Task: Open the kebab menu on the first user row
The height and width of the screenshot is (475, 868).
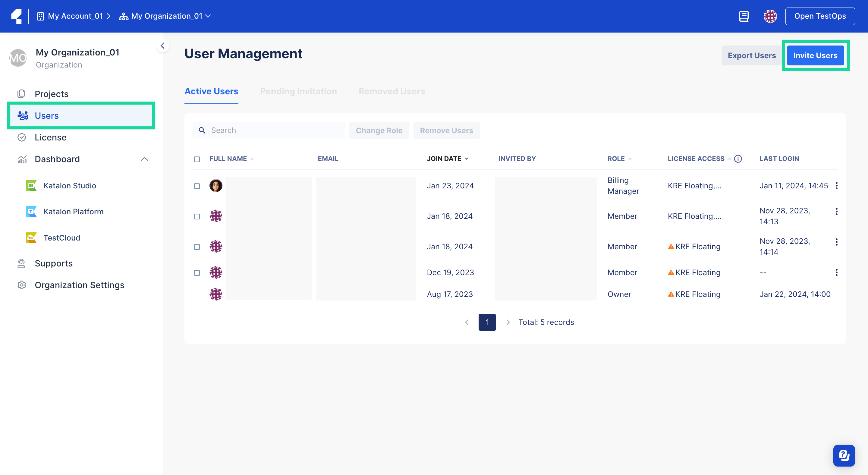Action: pos(837,185)
